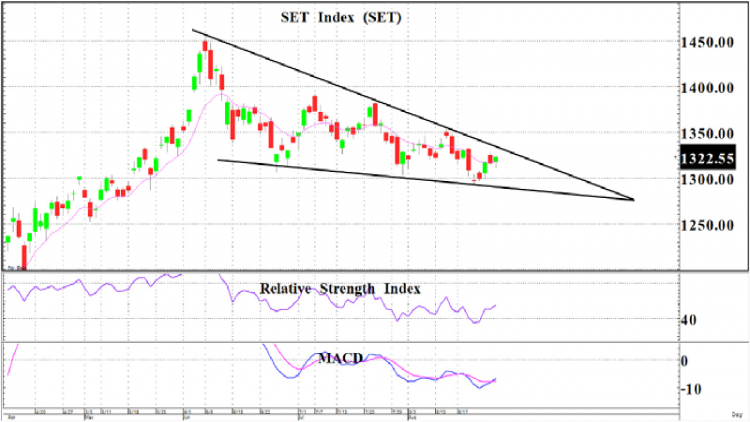Click the May month label on time axis
This screenshot has width=750, height=422.
point(89,418)
